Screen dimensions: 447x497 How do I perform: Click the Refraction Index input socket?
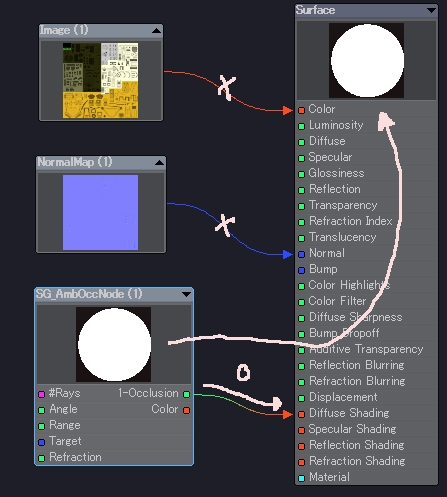click(301, 222)
